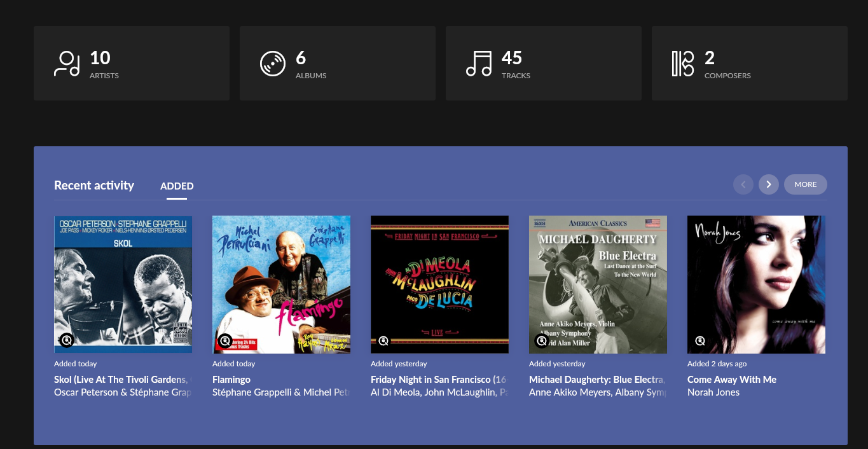
Task: Click the albums vinyl disc icon
Action: coord(273,64)
